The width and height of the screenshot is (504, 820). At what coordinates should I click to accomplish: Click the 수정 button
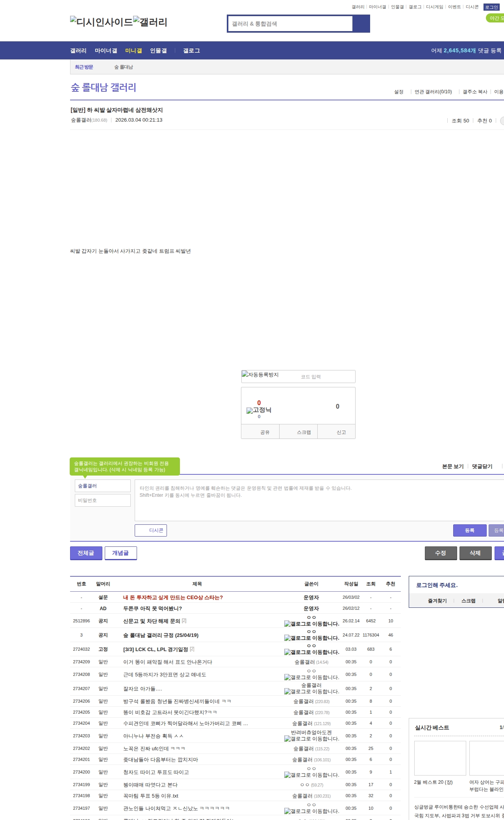(x=441, y=553)
